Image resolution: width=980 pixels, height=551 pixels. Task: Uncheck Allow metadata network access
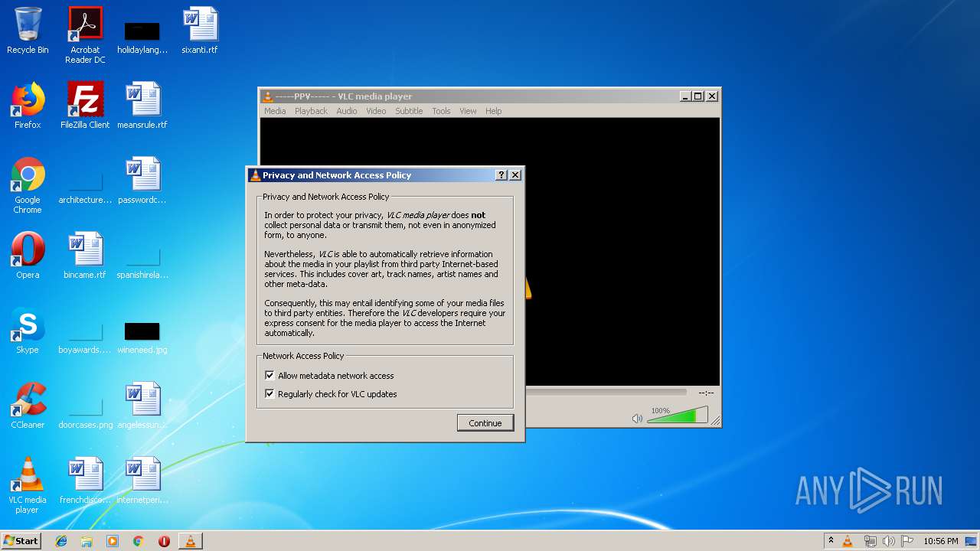269,376
